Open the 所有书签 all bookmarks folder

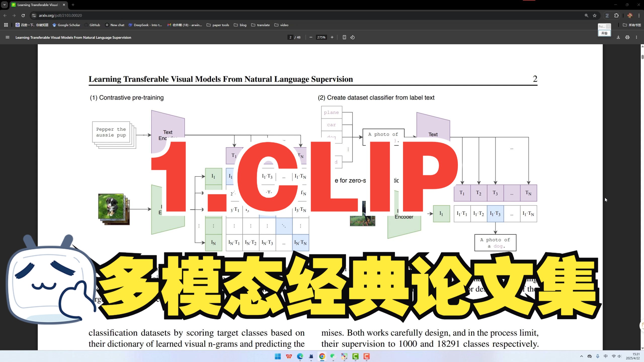pyautogui.click(x=632, y=25)
